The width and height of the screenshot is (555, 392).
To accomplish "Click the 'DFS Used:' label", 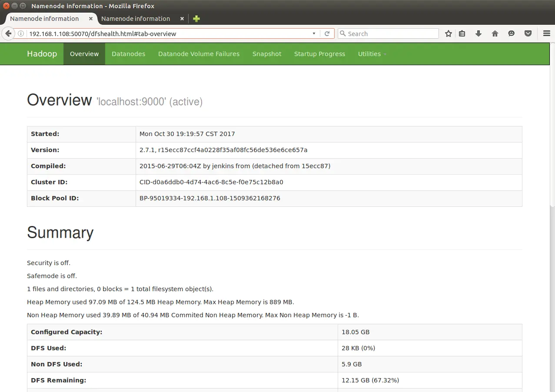I will click(x=48, y=348).
